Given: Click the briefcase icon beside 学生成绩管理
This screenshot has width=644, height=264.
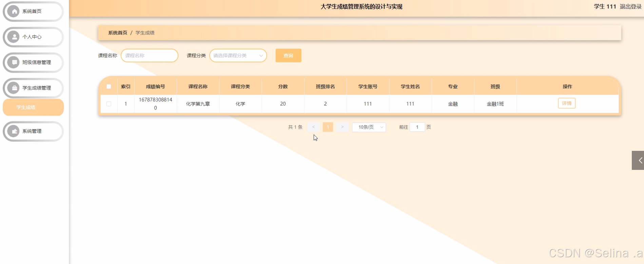Looking at the screenshot, I should click(x=14, y=88).
